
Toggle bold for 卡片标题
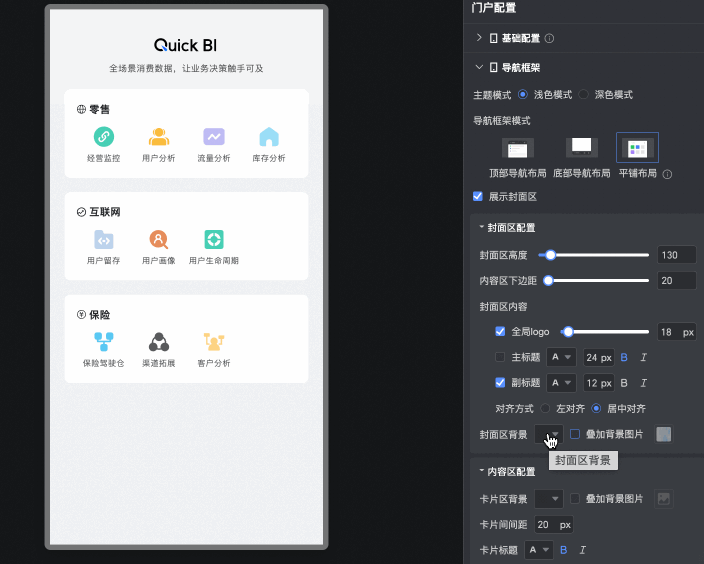click(563, 550)
